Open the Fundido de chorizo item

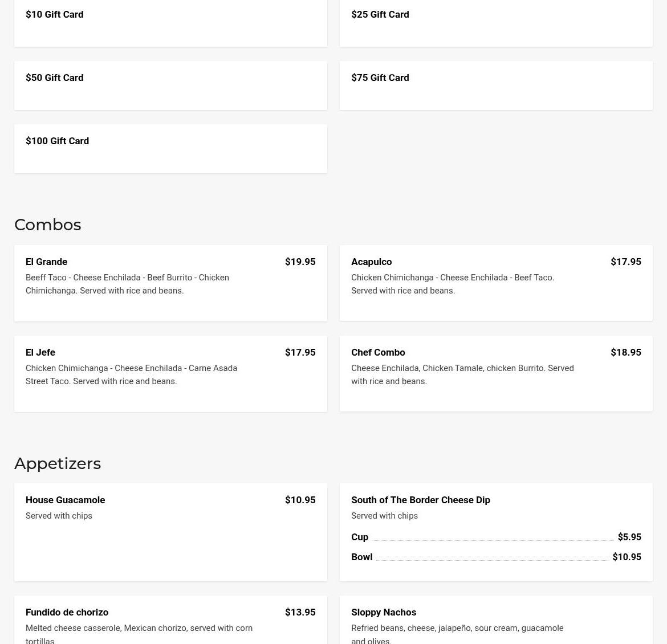coord(67,613)
